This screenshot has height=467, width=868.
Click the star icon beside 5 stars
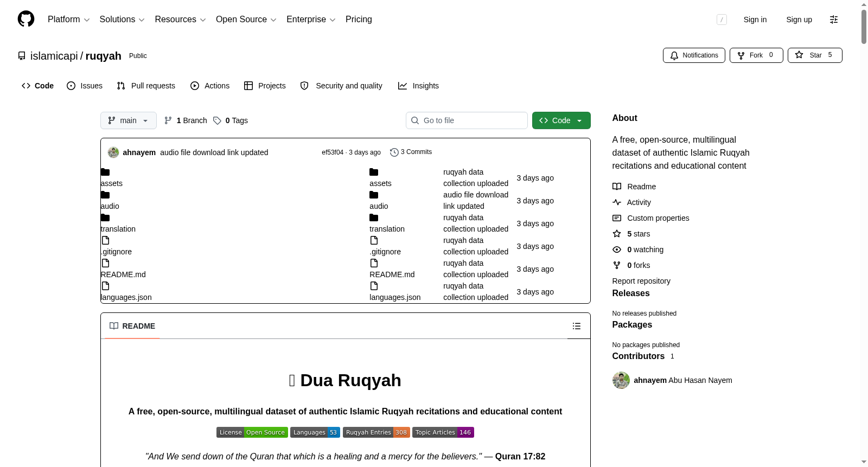[x=617, y=234]
